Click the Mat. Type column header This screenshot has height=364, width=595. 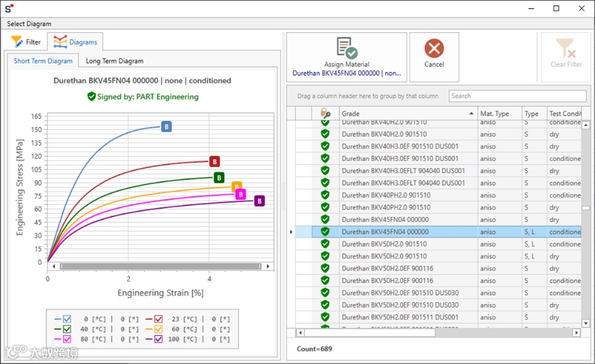pyautogui.click(x=499, y=114)
